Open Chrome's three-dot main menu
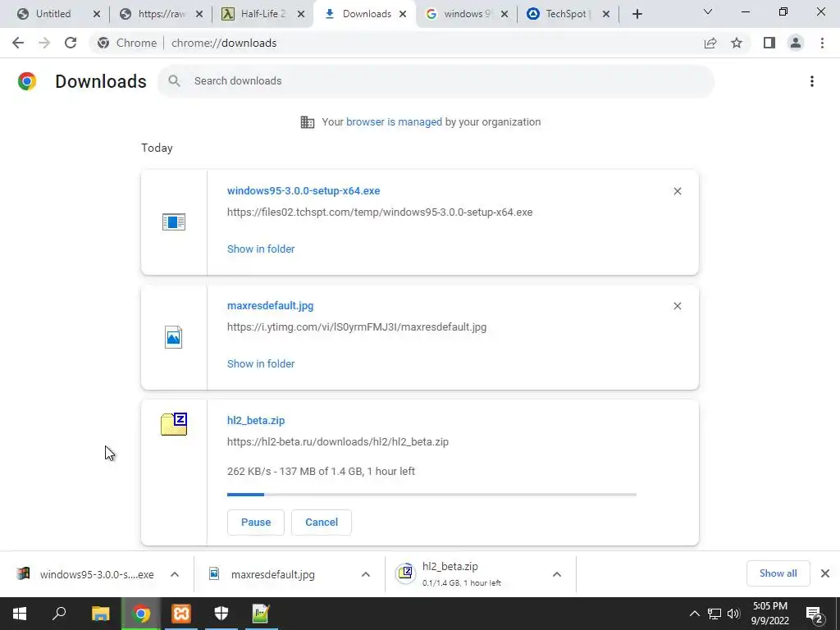Screen dimensions: 840x630 pyautogui.click(x=822, y=43)
